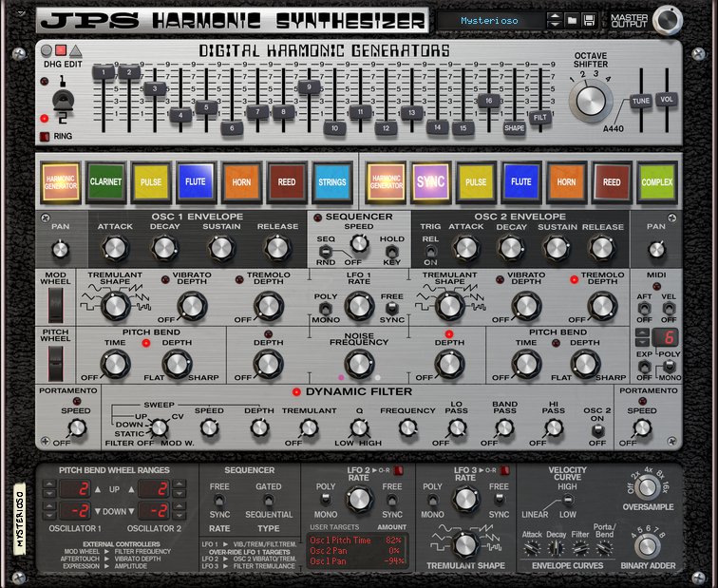Click the Oversample selector knob
Screen dimensions: 718x588
click(648, 486)
